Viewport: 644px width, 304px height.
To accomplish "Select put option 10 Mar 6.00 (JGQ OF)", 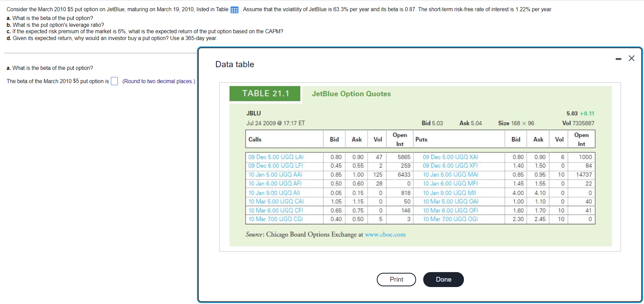I will tap(450, 210).
